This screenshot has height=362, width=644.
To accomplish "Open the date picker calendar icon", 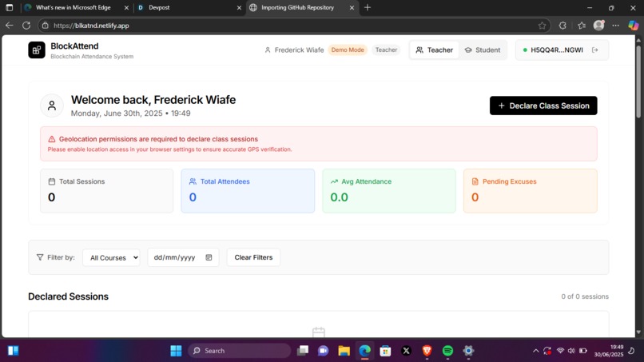I will 209,257.
